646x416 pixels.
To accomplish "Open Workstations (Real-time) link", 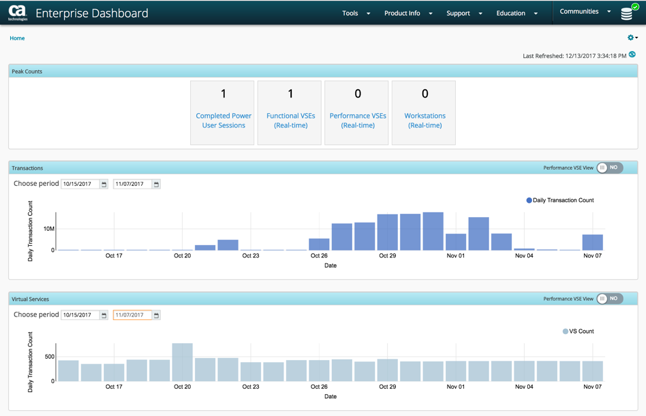I will pyautogui.click(x=425, y=120).
